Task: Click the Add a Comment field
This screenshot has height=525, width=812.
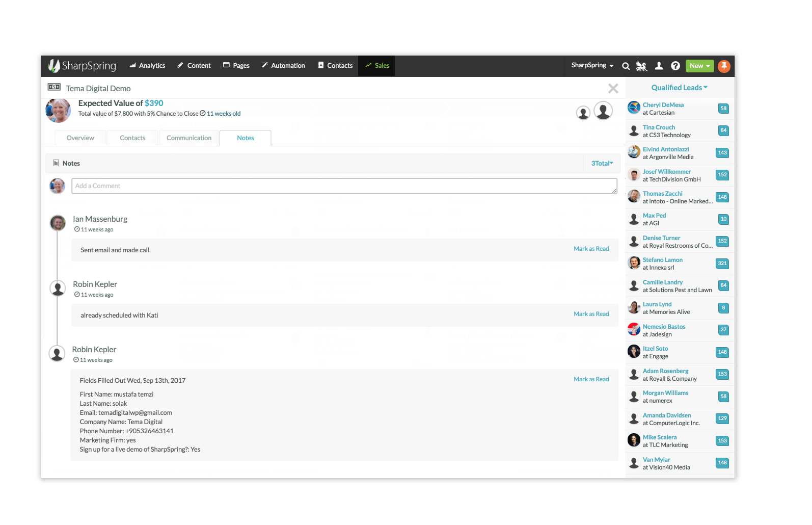Action: 344,186
